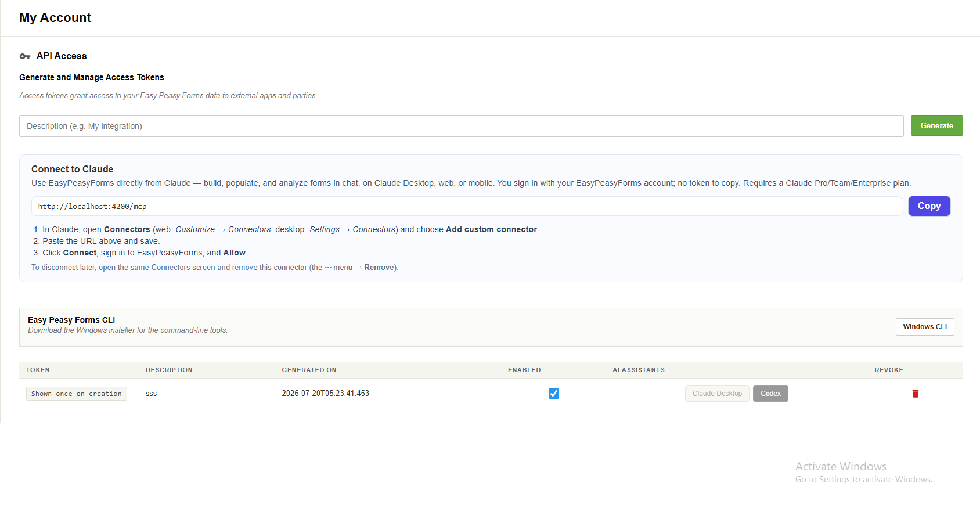Click the 'Paste the URL above and save' step

100,241
